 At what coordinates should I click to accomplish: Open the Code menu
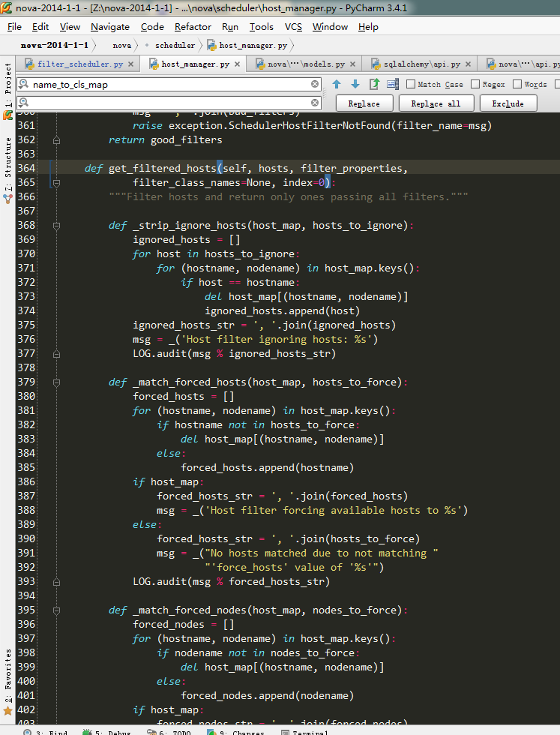(x=152, y=27)
